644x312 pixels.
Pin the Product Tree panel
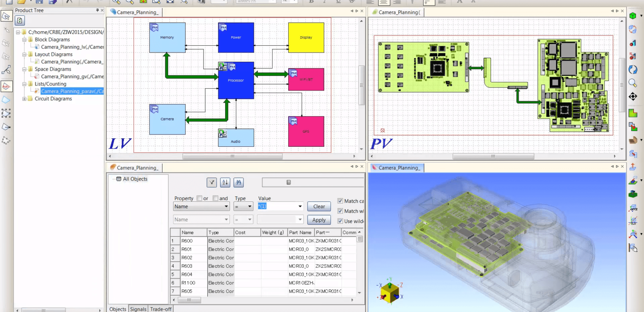pos(98,10)
